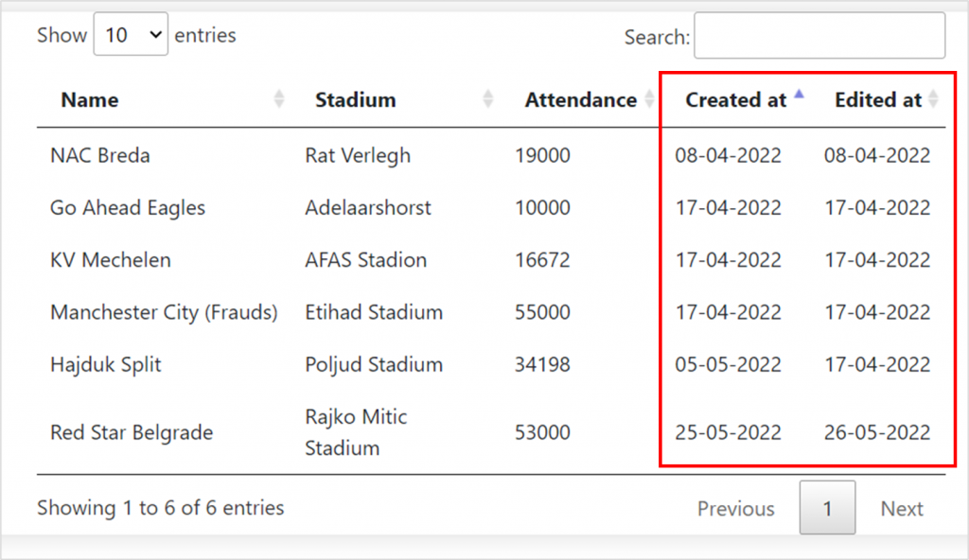Click the Edited at sort arrows
Image resolution: width=969 pixels, height=560 pixels.
(x=933, y=99)
